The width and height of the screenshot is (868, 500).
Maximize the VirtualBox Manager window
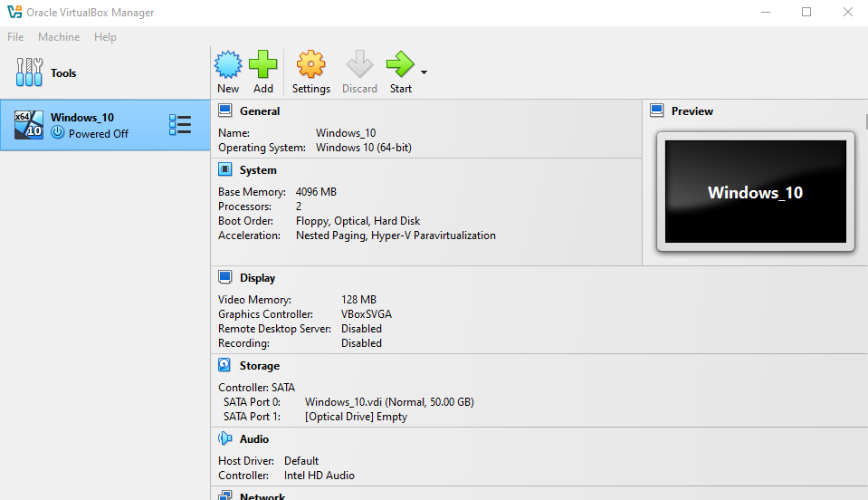tap(806, 13)
